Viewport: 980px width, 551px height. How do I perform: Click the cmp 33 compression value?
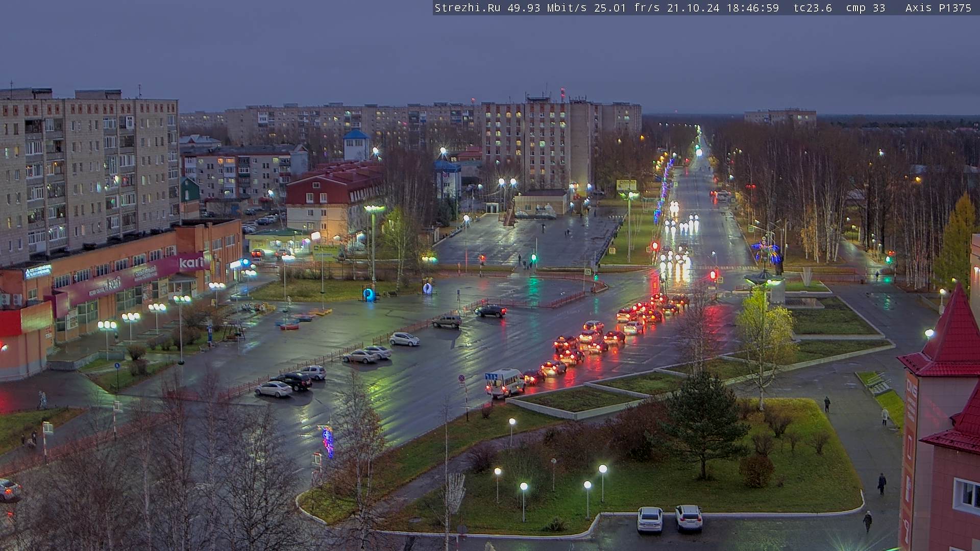click(866, 8)
